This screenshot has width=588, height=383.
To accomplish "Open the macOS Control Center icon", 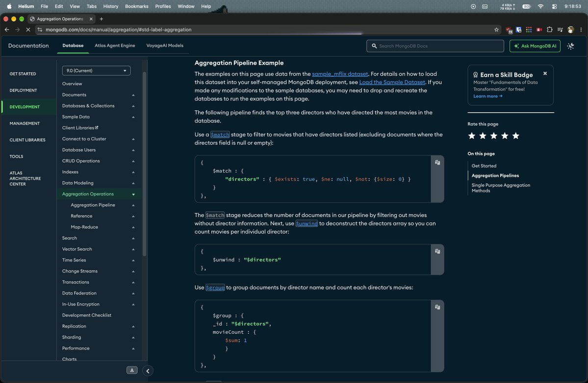I will point(554,6).
